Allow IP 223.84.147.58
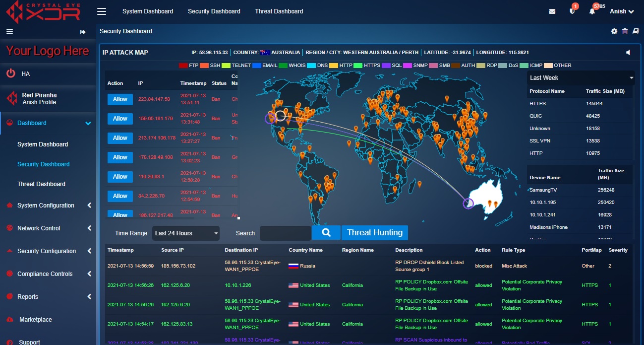This screenshot has height=345, width=644. click(x=120, y=99)
